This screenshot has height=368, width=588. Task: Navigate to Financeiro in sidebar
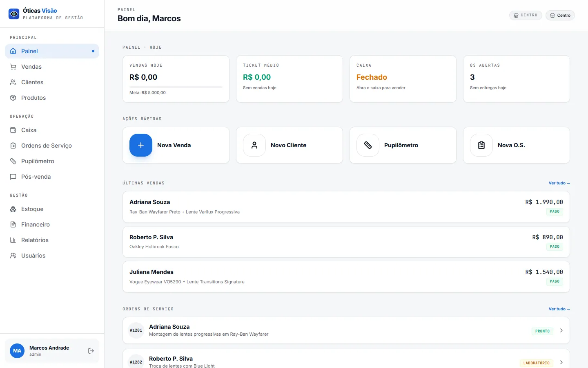point(52,224)
